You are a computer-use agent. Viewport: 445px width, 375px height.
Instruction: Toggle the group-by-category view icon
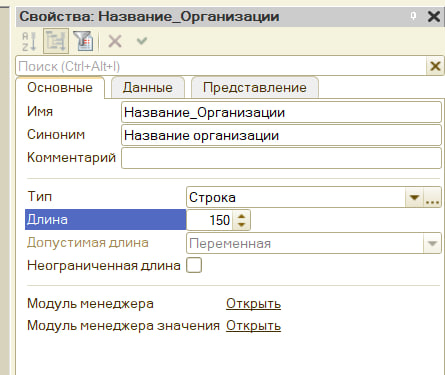point(56,41)
